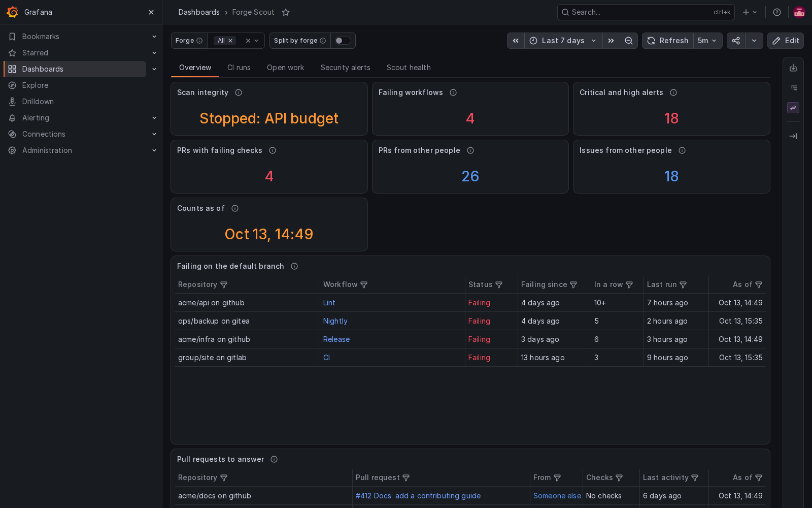Open the Nightly workflow link

[335, 321]
